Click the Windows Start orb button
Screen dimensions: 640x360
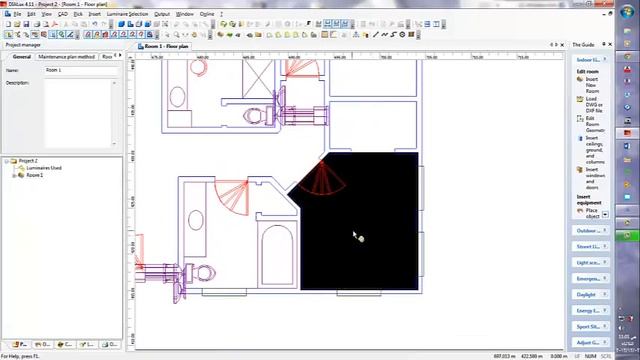click(627, 11)
